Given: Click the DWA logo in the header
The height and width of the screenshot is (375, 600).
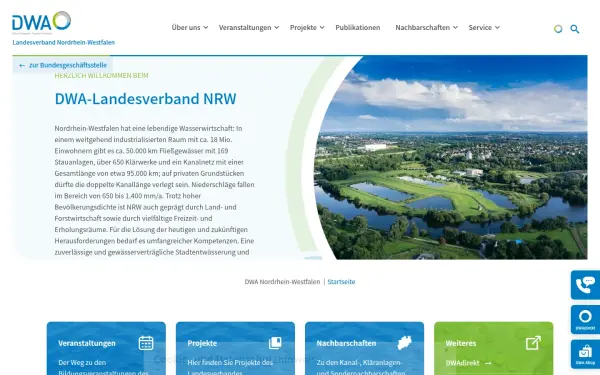Looking at the screenshot, I should point(41,21).
